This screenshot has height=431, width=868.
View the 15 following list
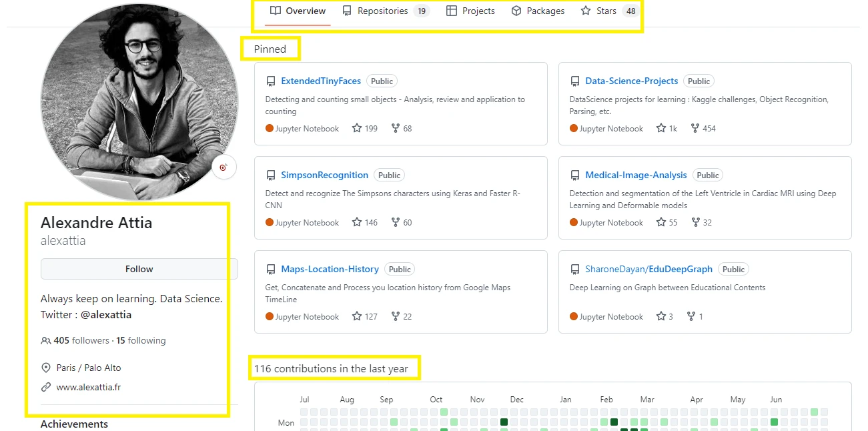(x=141, y=340)
